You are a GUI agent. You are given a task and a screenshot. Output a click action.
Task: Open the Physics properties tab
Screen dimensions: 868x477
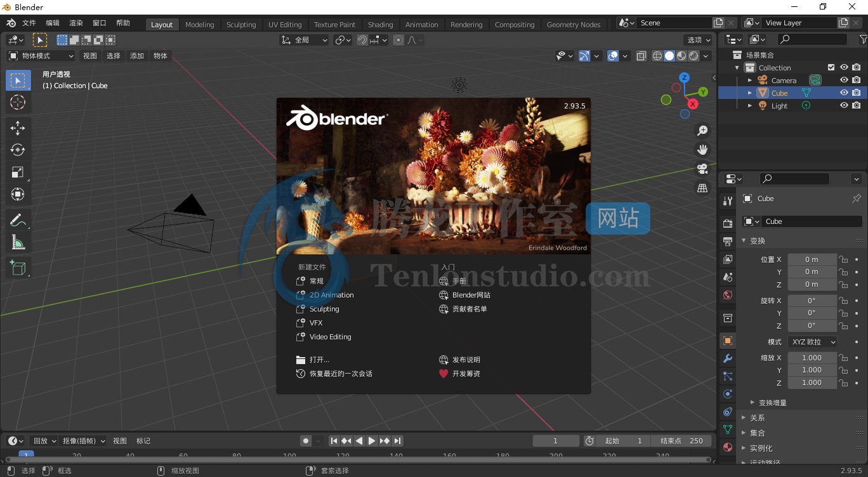point(728,394)
